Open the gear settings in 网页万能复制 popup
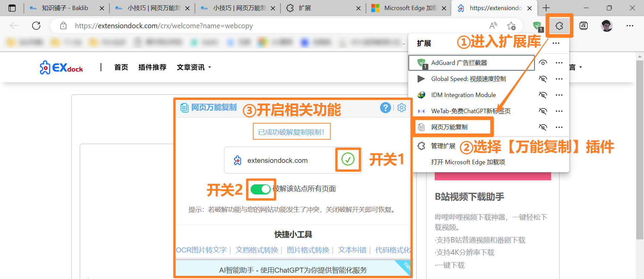This screenshot has width=644, height=279. [x=401, y=107]
